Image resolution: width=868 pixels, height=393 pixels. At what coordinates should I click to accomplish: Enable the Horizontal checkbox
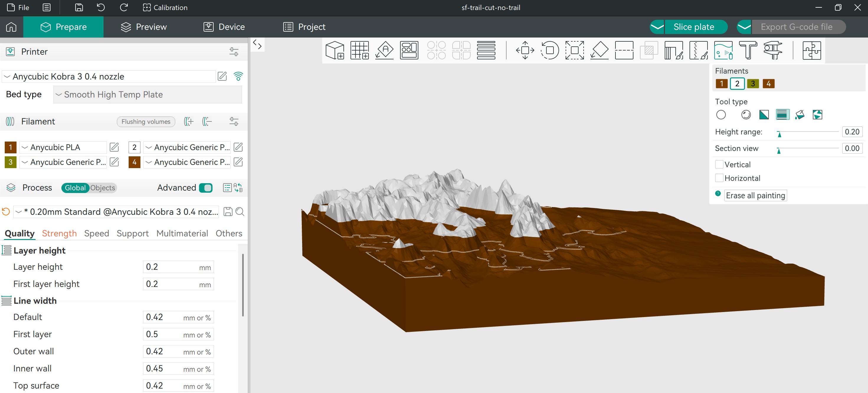(x=719, y=178)
